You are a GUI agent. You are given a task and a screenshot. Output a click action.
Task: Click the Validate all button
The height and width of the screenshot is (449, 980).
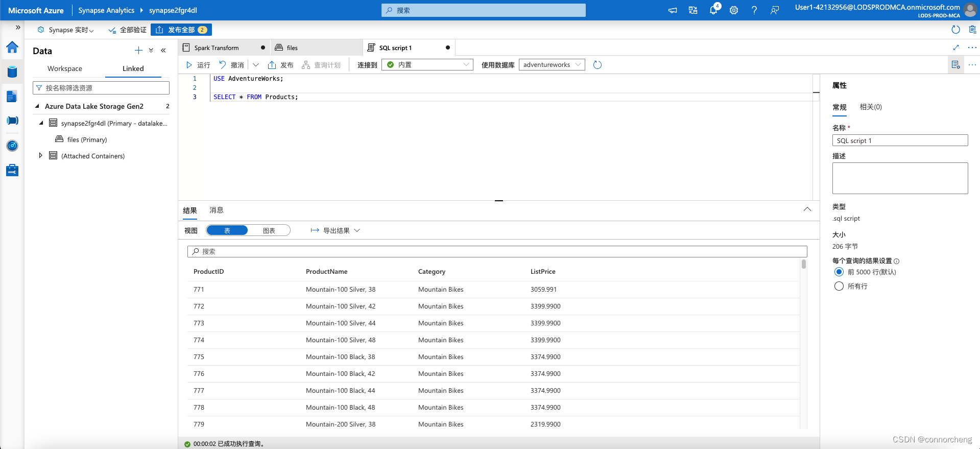(x=127, y=30)
